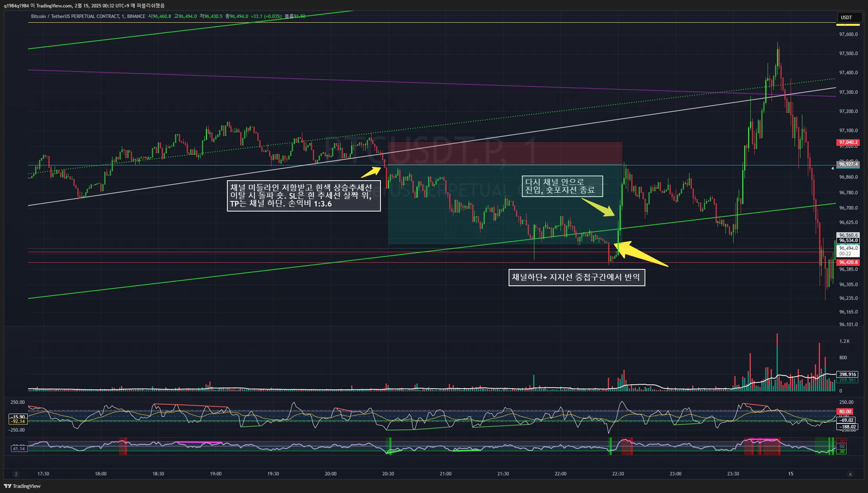Click the RSI 70 level label
This screenshot has height=493, width=868.
coord(842,442)
